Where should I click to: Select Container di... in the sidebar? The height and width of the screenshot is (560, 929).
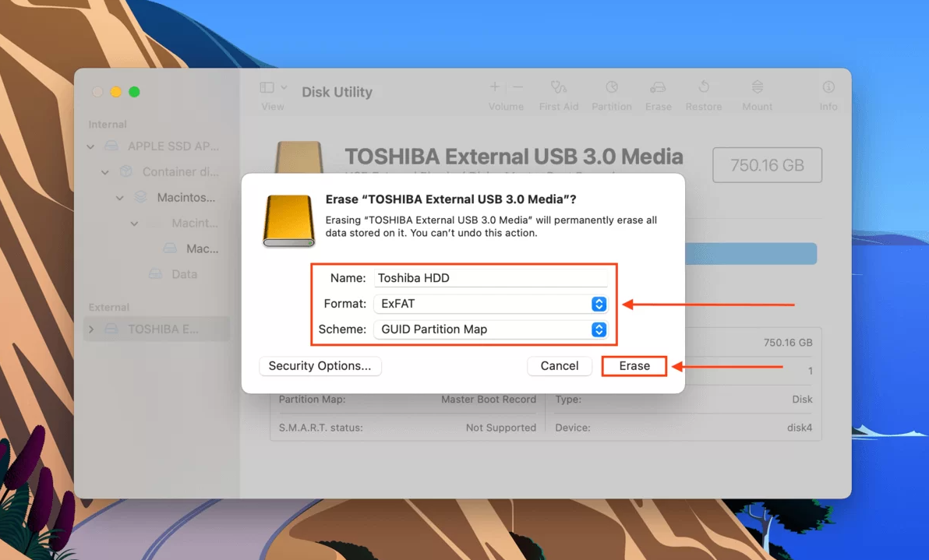pyautogui.click(x=180, y=171)
